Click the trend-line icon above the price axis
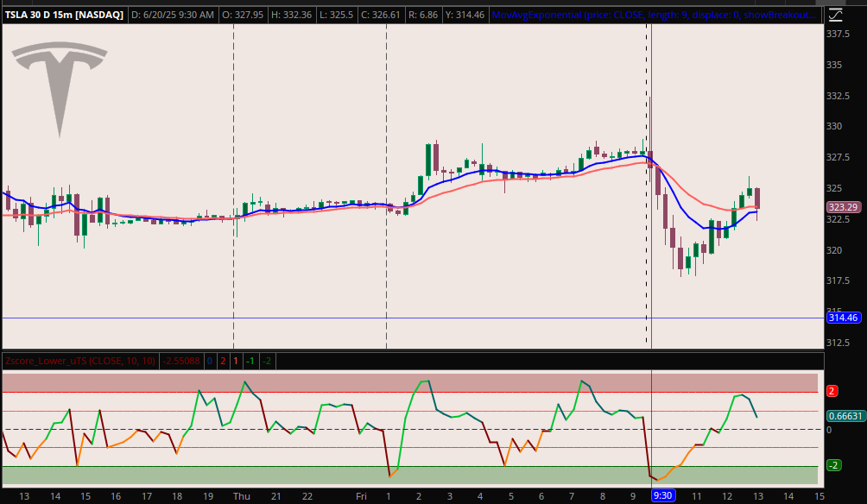Viewport: 867px width, 504px height. (836, 15)
